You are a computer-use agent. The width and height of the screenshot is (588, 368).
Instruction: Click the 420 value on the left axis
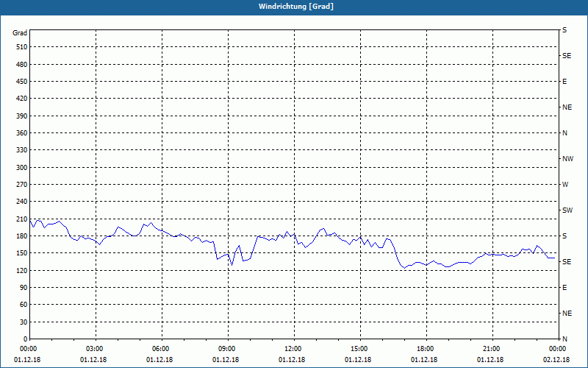tap(22, 99)
